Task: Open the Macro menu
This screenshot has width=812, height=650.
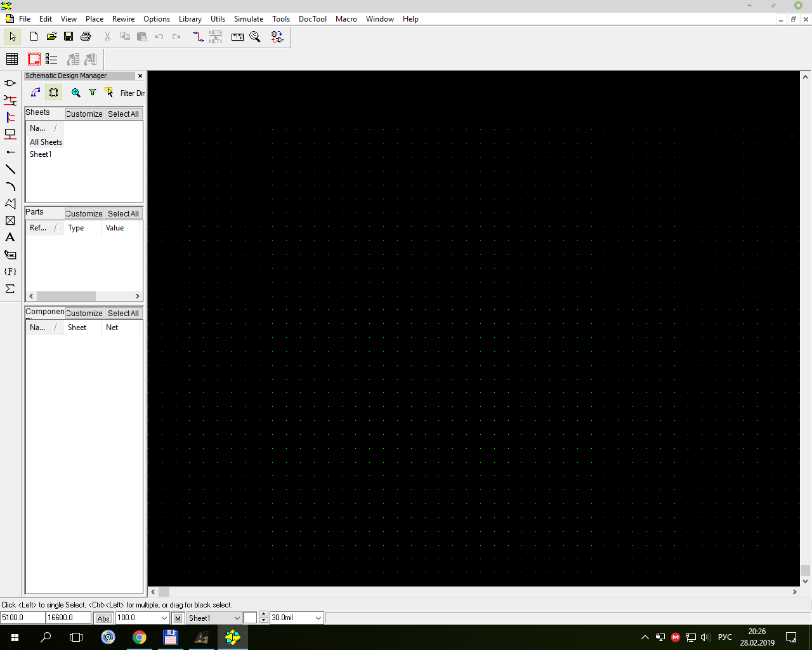Action: click(346, 19)
